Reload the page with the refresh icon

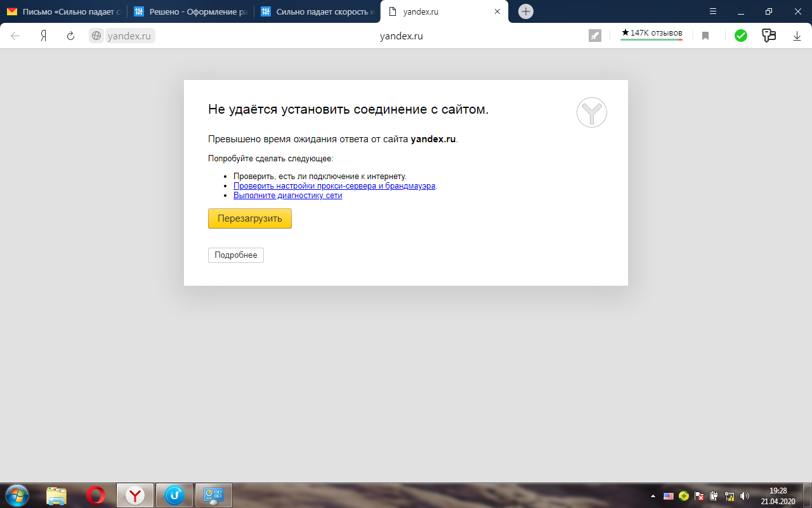71,36
